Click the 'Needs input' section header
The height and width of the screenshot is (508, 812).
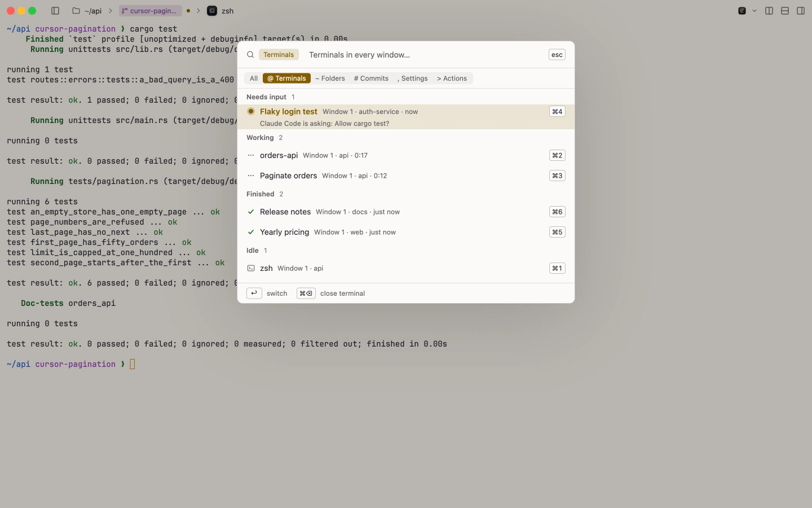[x=266, y=97]
